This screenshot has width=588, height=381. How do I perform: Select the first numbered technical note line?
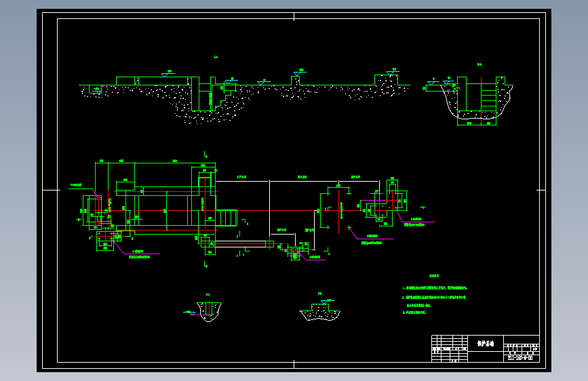435,288
